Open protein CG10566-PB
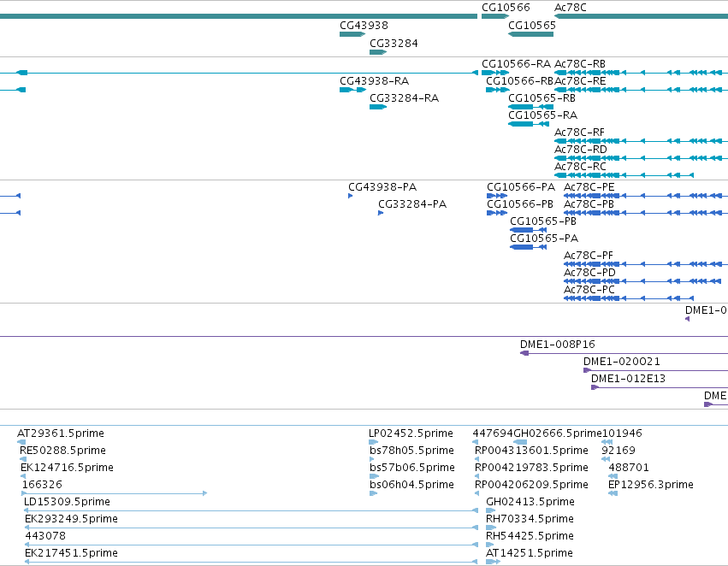Image resolution: width=728 pixels, height=566 pixels. [520, 204]
